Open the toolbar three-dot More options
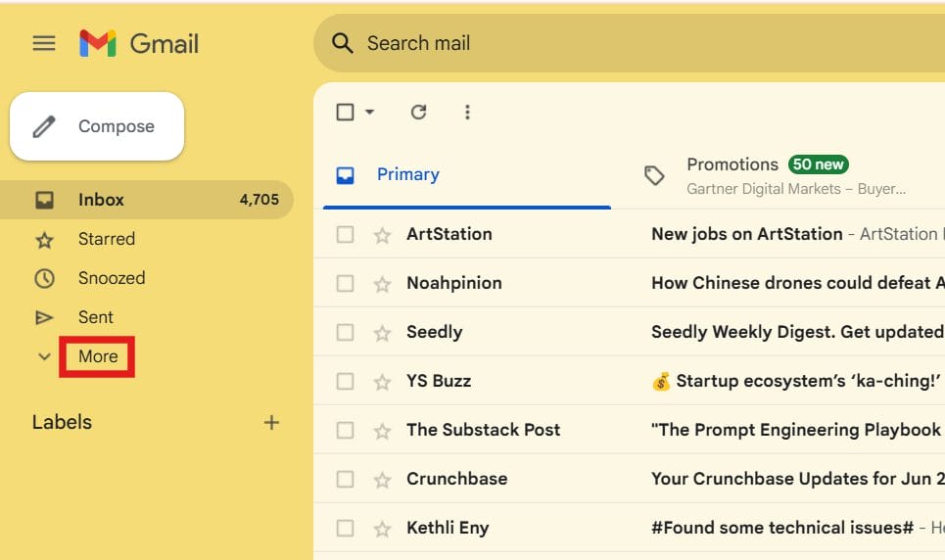Image resolution: width=945 pixels, height=560 pixels. 467,113
